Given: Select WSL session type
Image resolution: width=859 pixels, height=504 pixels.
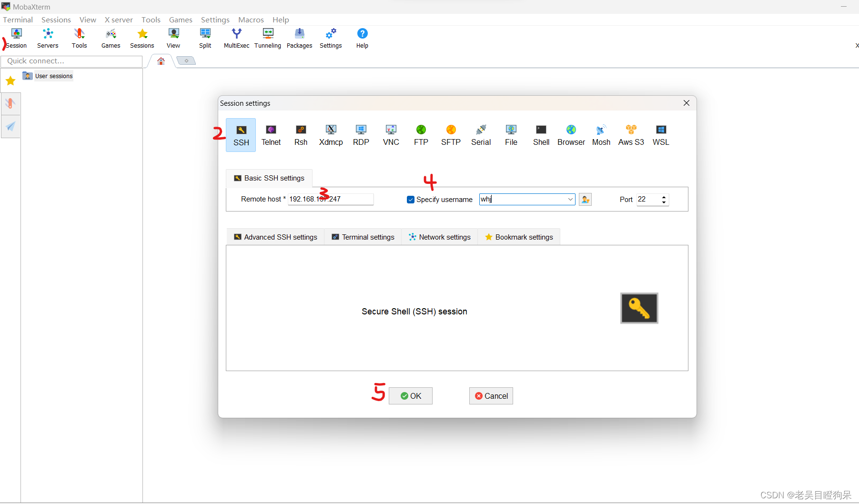Looking at the screenshot, I should [661, 135].
